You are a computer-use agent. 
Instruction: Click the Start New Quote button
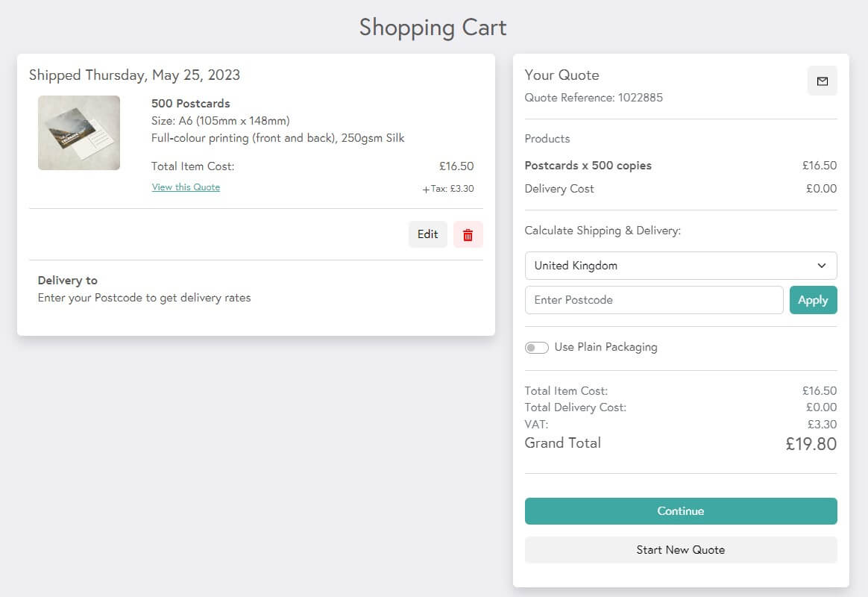[679, 549]
